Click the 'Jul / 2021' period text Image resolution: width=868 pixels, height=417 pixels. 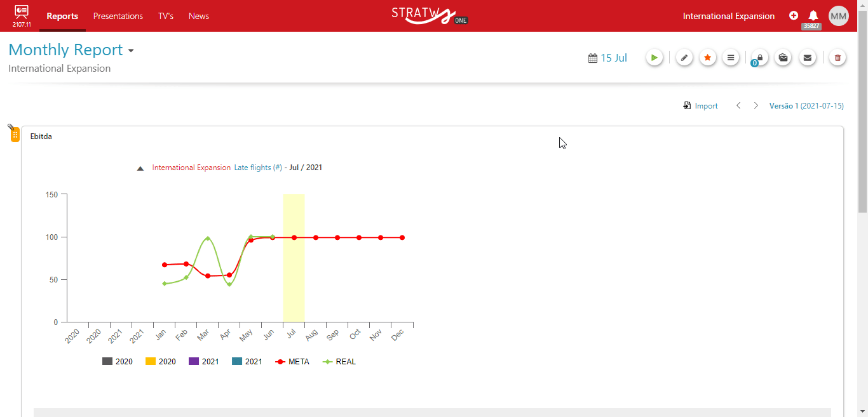tap(306, 168)
